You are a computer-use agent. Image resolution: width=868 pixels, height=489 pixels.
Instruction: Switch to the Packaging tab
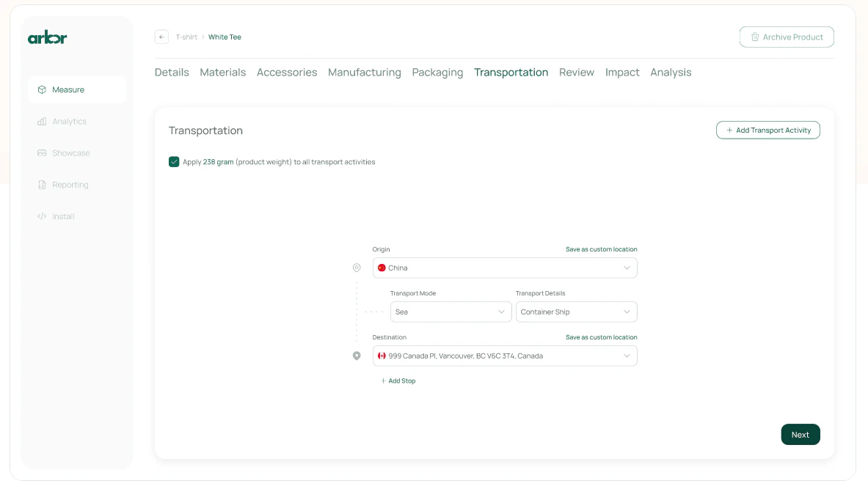click(437, 72)
